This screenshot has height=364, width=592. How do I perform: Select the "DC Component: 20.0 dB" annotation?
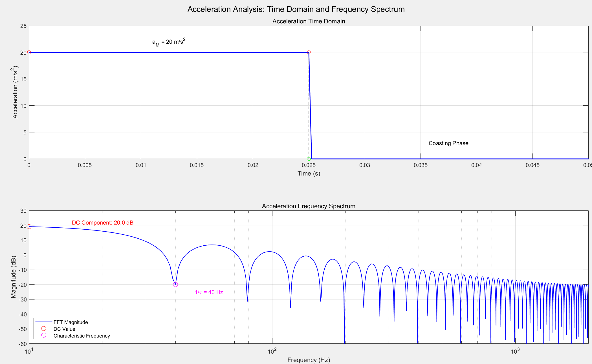[x=103, y=223]
